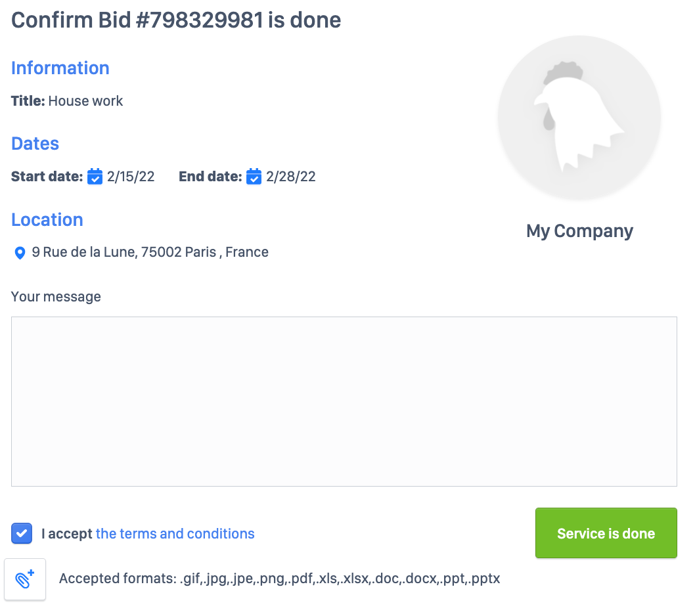Click the Your message field label

pyautogui.click(x=56, y=297)
